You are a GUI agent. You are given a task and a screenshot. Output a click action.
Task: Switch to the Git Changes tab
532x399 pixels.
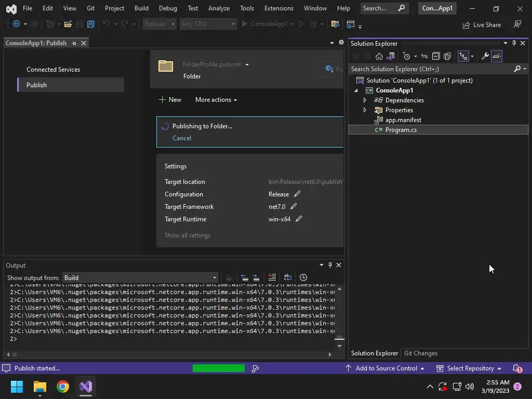click(x=421, y=353)
